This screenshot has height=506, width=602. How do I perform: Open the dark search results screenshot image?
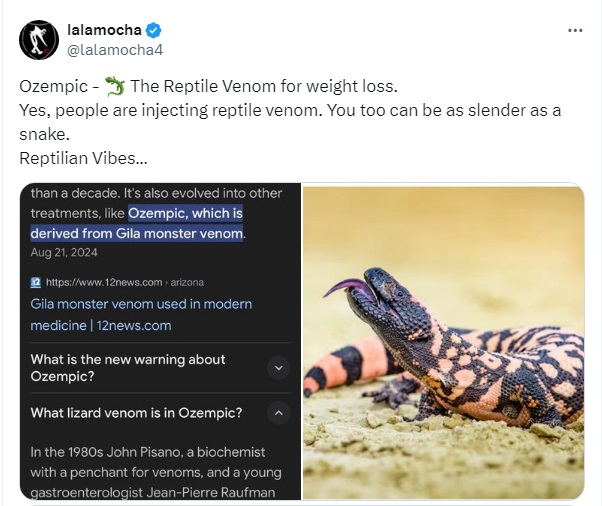point(160,342)
